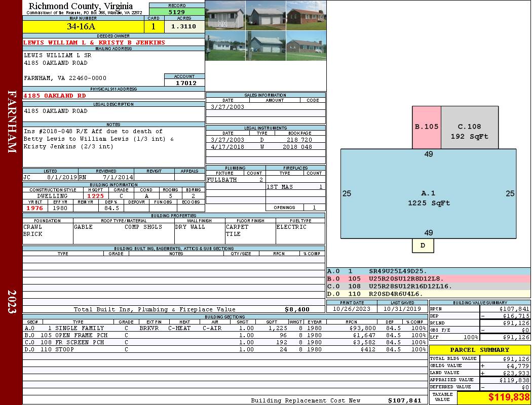Screen dimensions: 532x405
Task: Click the 2023 year on red sidebar
Action: (12, 301)
